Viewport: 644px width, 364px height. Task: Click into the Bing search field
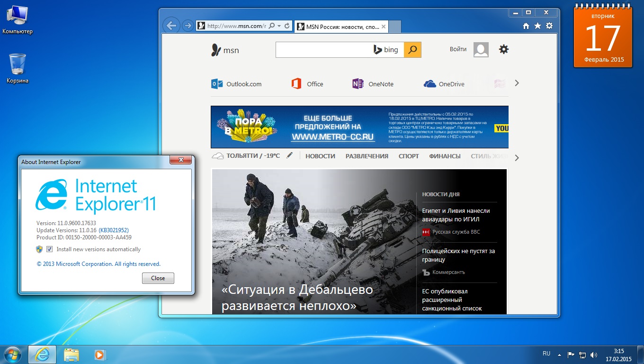(x=324, y=50)
